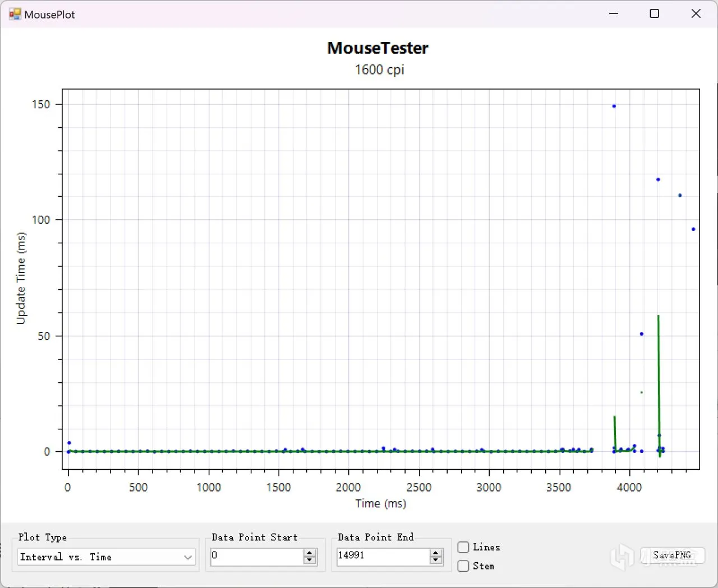This screenshot has width=718, height=588.
Task: Increase Data Point End with up arrow
Action: coord(436,553)
